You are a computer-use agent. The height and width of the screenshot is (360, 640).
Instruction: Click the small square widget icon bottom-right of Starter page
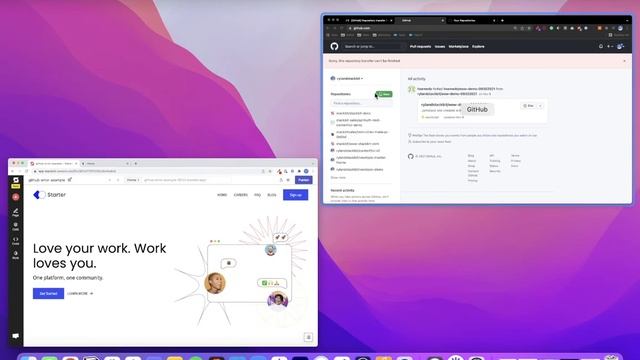click(309, 337)
